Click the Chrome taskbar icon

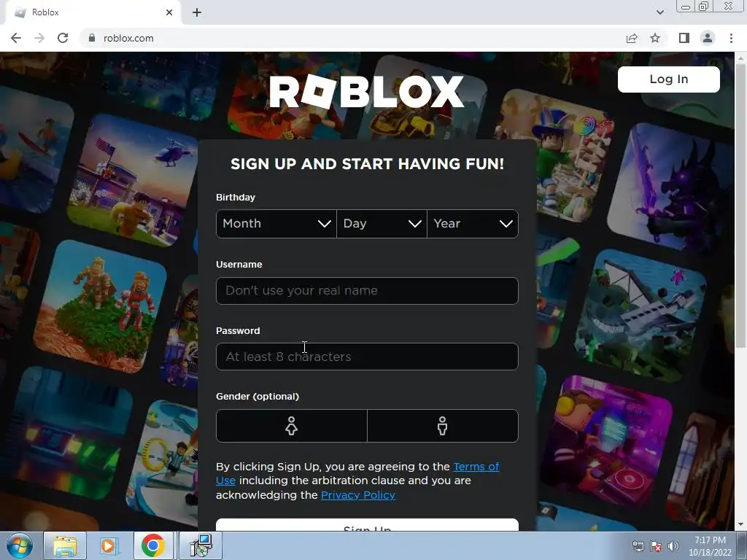(x=153, y=545)
